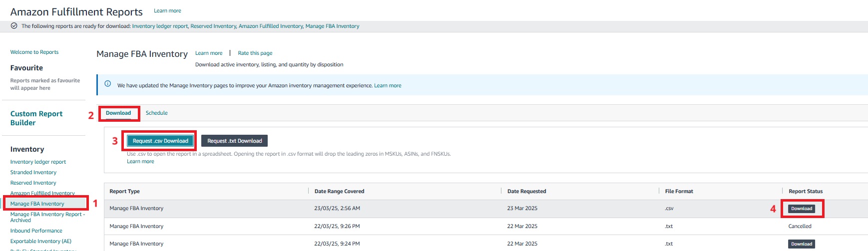
Task: Click the Inventory section heading in the sidebar
Action: point(27,149)
